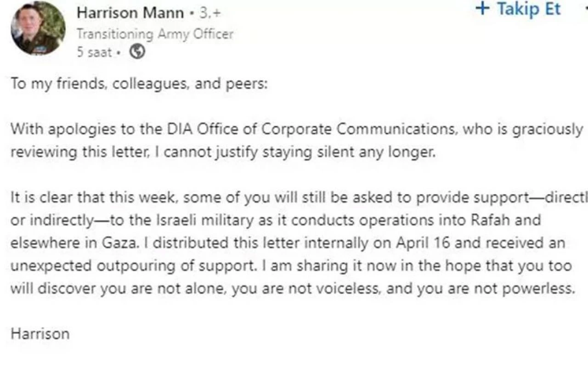Screen dimensions: 588x380
Task: Click the 'Harrison' signature at the bottom
Action: coord(40,334)
